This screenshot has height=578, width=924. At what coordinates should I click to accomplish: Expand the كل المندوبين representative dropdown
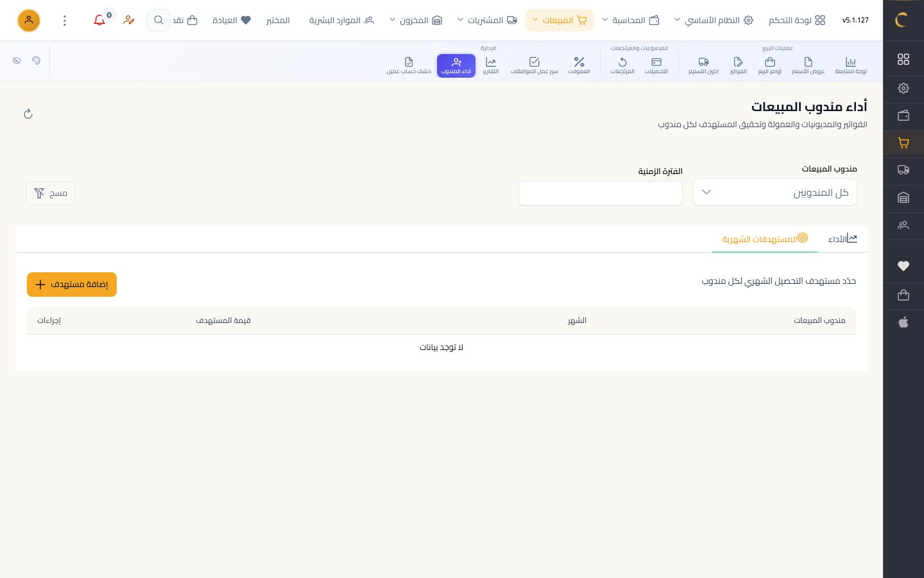[x=775, y=192]
